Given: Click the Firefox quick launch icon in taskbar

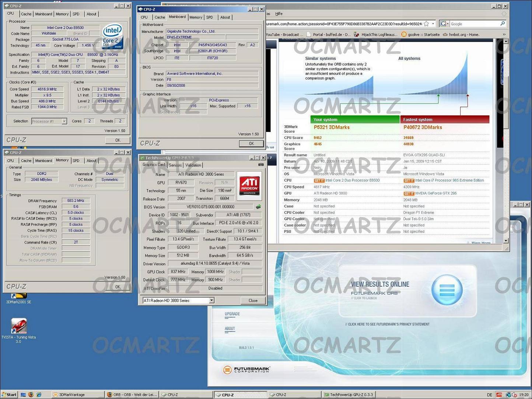Looking at the screenshot, I should [31, 395].
